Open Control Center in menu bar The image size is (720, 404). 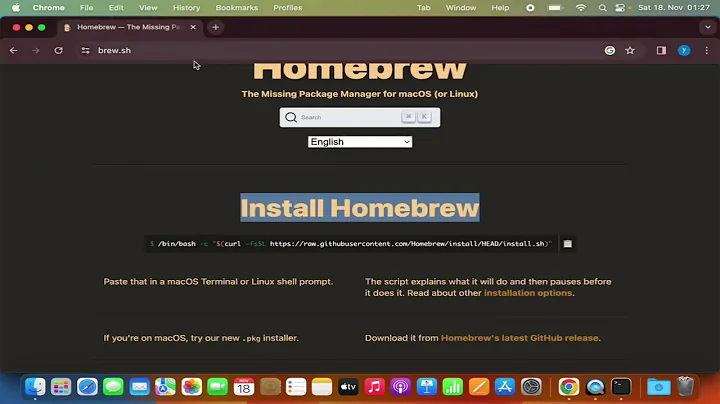[x=620, y=8]
